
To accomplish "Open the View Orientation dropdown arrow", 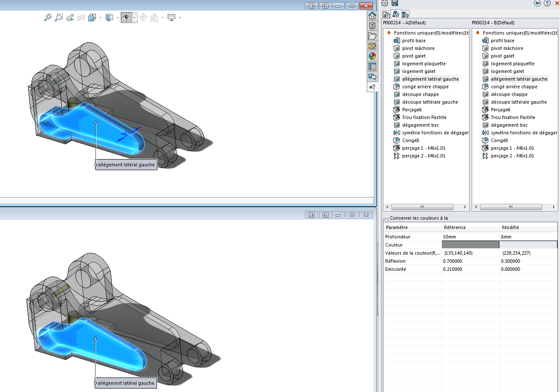I will click(x=100, y=18).
